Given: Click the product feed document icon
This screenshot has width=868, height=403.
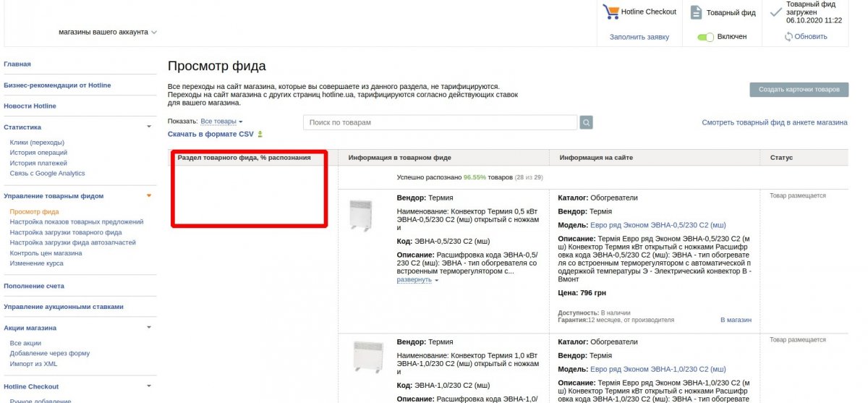Looking at the screenshot, I should (x=696, y=12).
